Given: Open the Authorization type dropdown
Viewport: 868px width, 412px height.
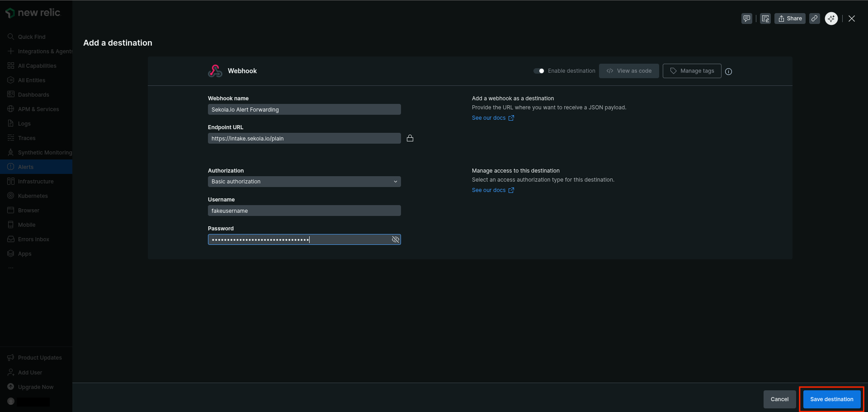Looking at the screenshot, I should pos(304,182).
